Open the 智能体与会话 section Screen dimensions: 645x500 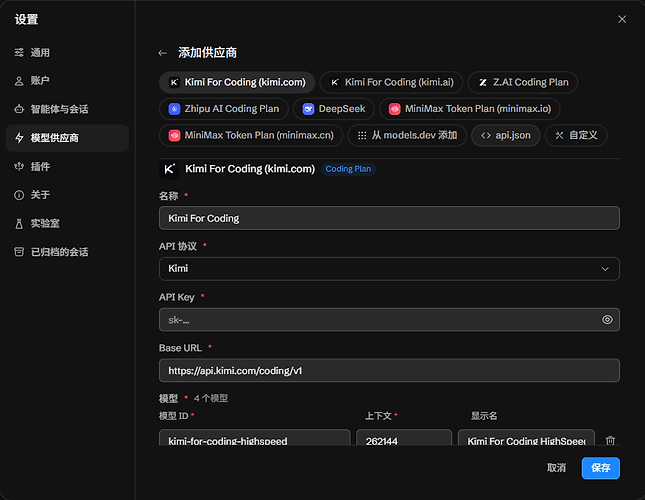click(x=67, y=109)
